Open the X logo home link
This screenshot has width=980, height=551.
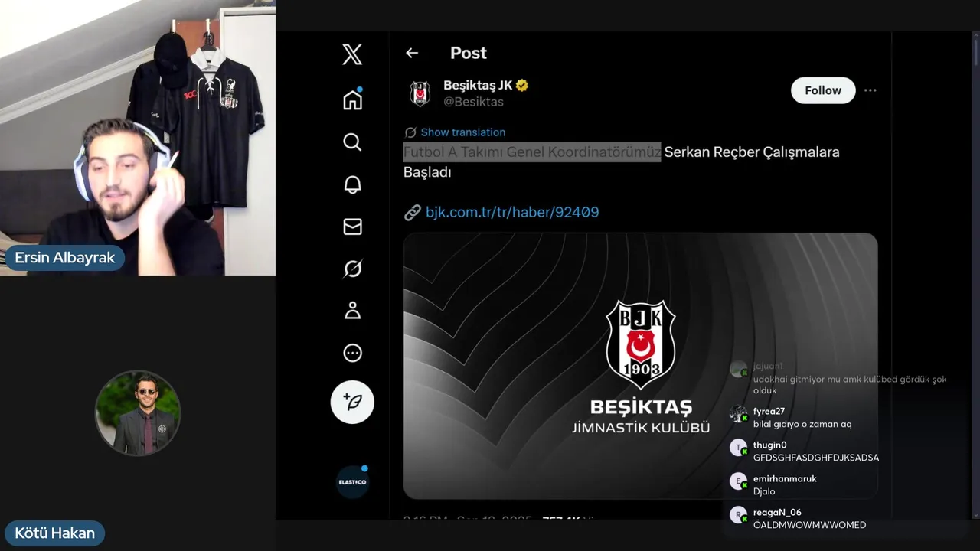pos(352,54)
